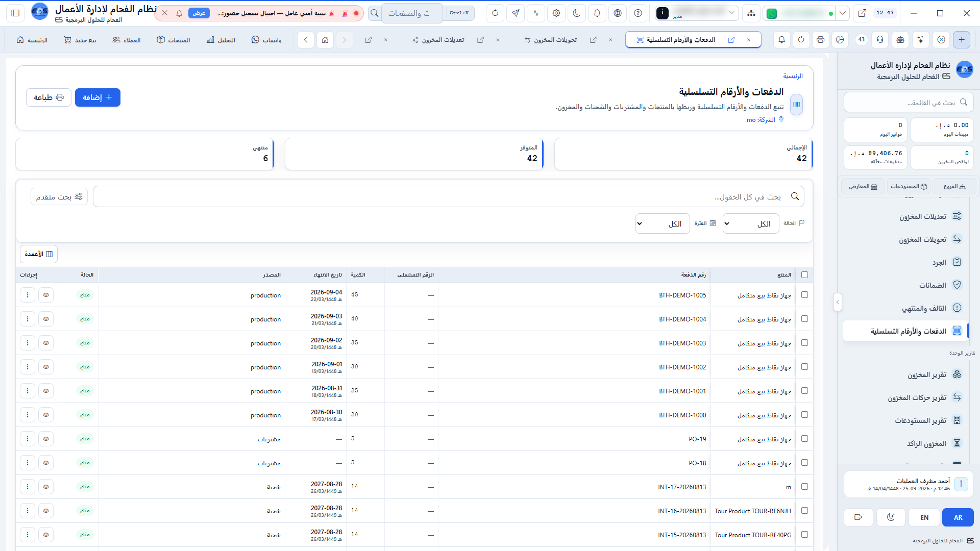Click the activity pulse icon in the top bar
980x551 pixels.
536,13
